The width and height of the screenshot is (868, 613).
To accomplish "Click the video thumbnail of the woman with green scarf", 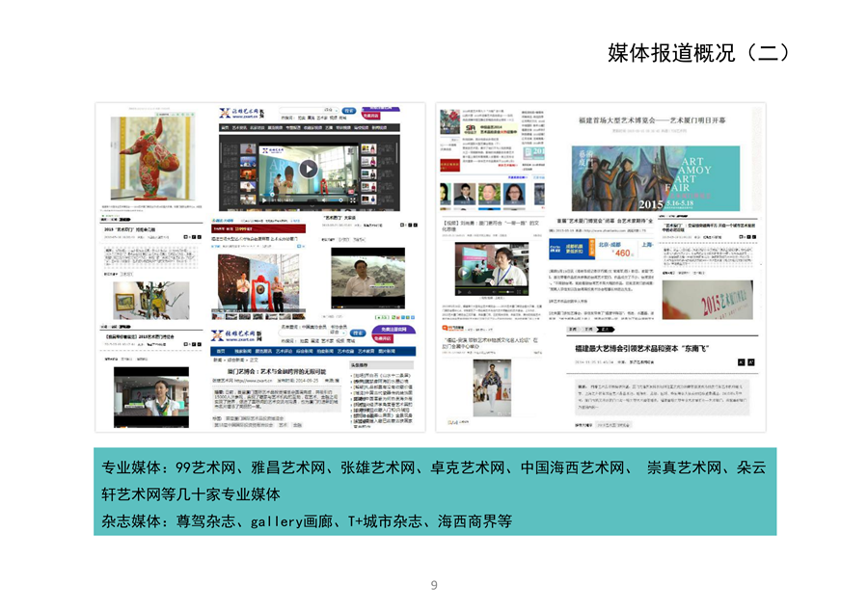I will 151,397.
